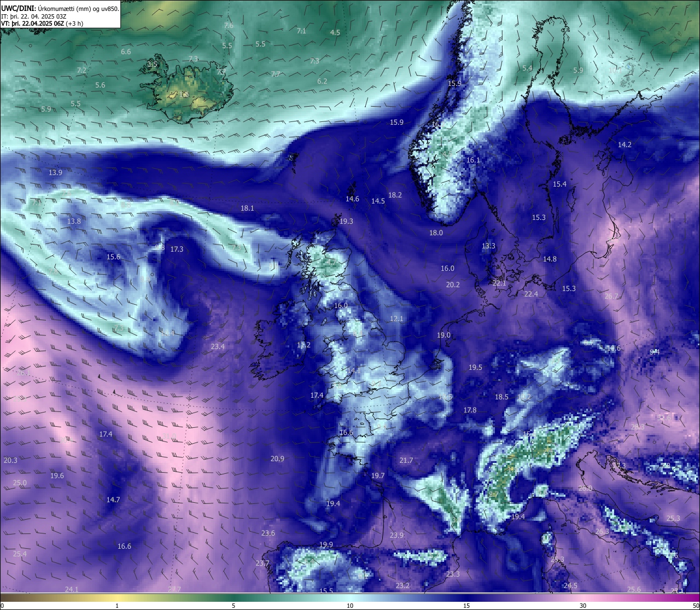Click the 19.3 value label
The image size is (700, 610).
346,222
